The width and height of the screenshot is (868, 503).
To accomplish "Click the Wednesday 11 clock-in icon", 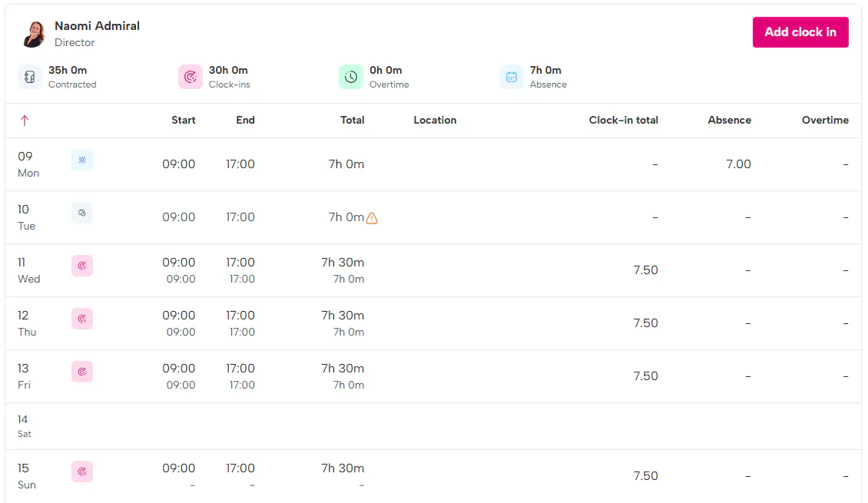I will [x=82, y=266].
